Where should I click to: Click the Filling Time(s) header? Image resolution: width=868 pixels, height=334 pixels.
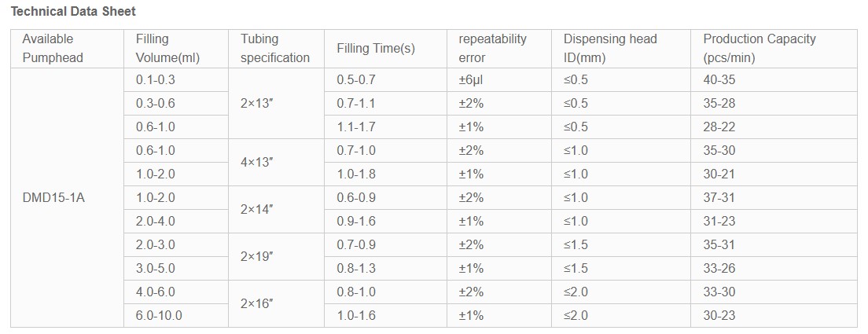point(376,49)
